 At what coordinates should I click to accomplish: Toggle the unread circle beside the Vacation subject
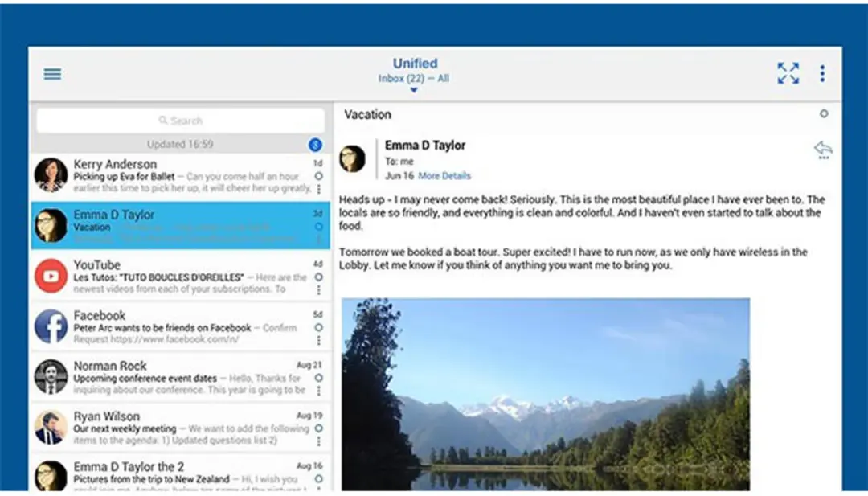824,113
